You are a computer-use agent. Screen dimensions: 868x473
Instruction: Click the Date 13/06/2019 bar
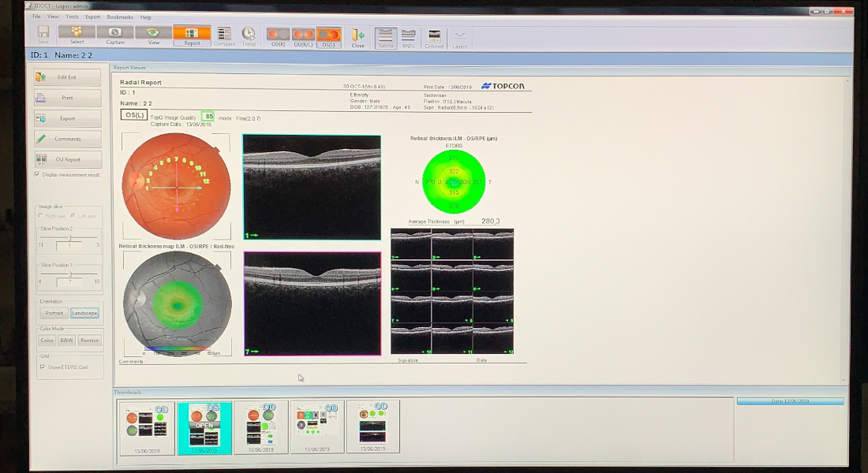pyautogui.click(x=790, y=401)
